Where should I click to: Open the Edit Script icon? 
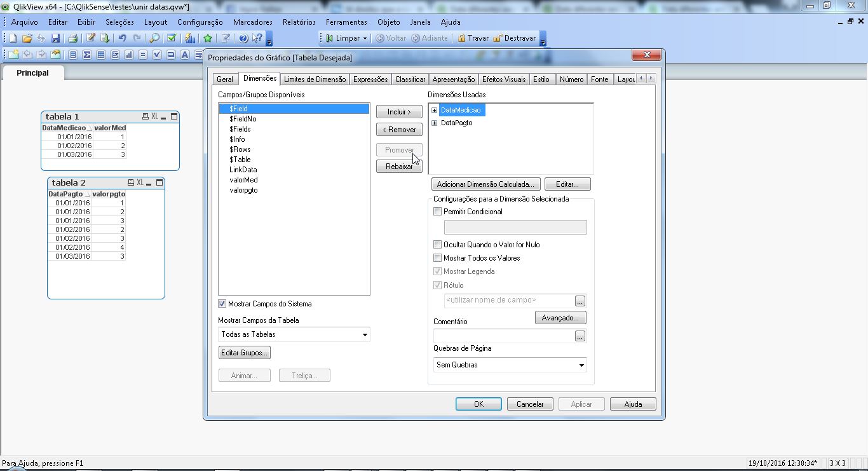(91, 38)
